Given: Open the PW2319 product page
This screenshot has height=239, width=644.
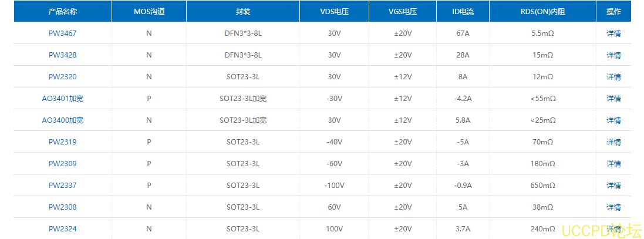Looking at the screenshot, I should pyautogui.click(x=62, y=142).
